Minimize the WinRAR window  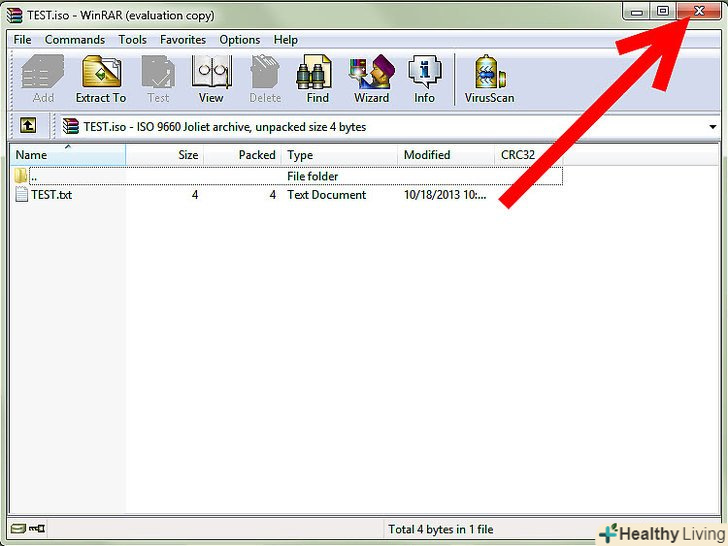(x=637, y=11)
